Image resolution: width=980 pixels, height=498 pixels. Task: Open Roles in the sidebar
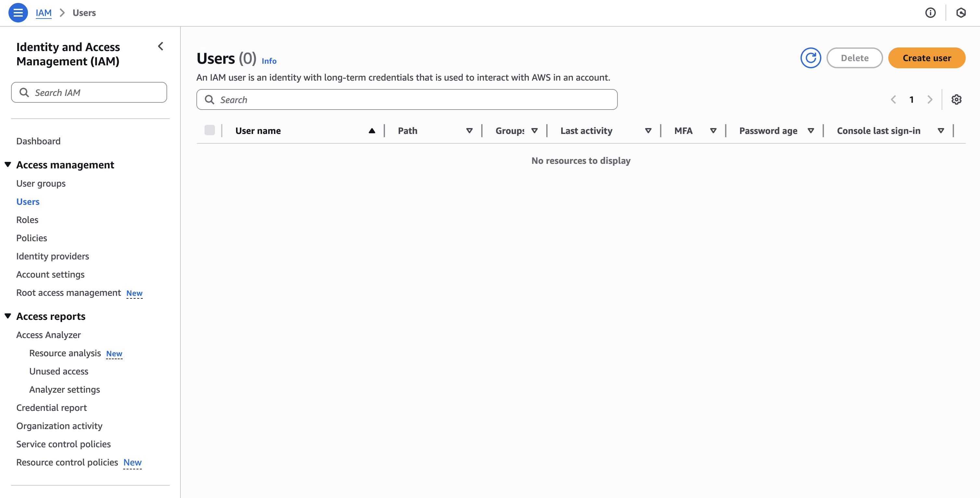tap(27, 220)
